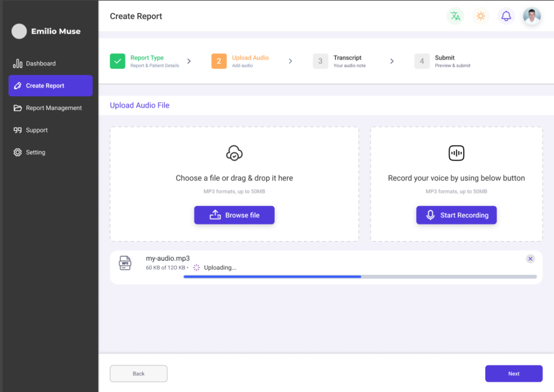Click the Next button
554x392 pixels.
tap(513, 374)
